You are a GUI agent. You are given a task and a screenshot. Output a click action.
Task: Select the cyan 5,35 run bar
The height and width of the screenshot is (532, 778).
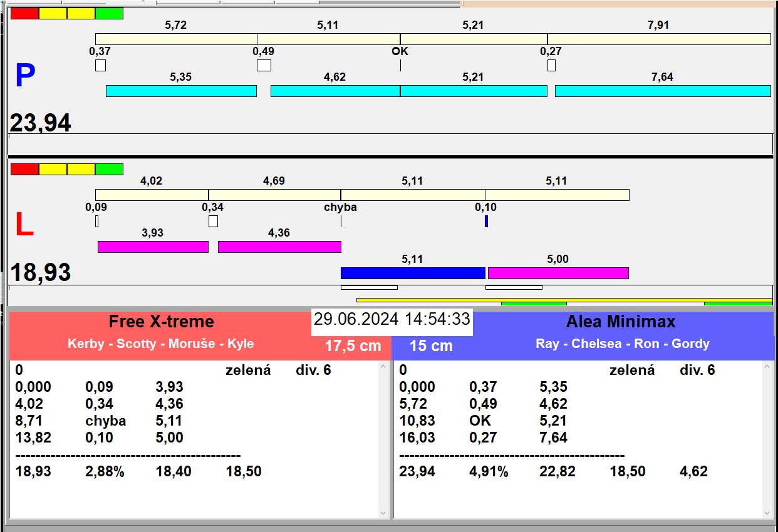tap(181, 91)
